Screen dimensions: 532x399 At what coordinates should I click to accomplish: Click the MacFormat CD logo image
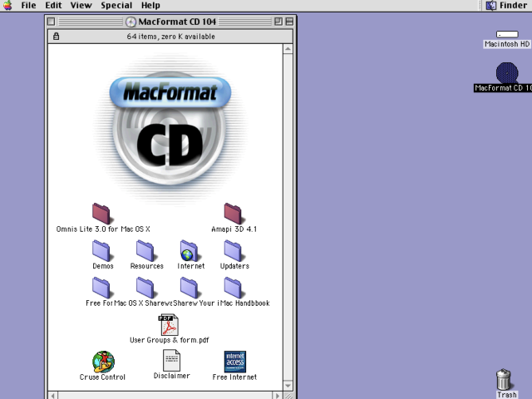pos(170,129)
